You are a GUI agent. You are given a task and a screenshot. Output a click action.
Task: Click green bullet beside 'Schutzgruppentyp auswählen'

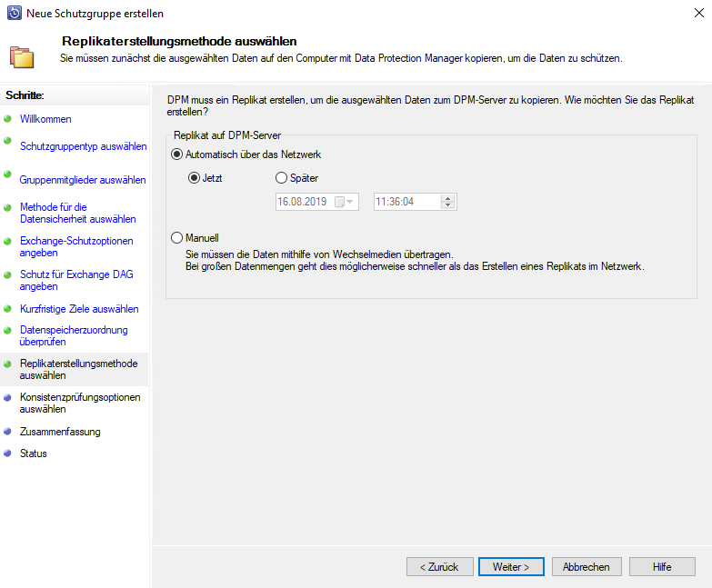7,141
